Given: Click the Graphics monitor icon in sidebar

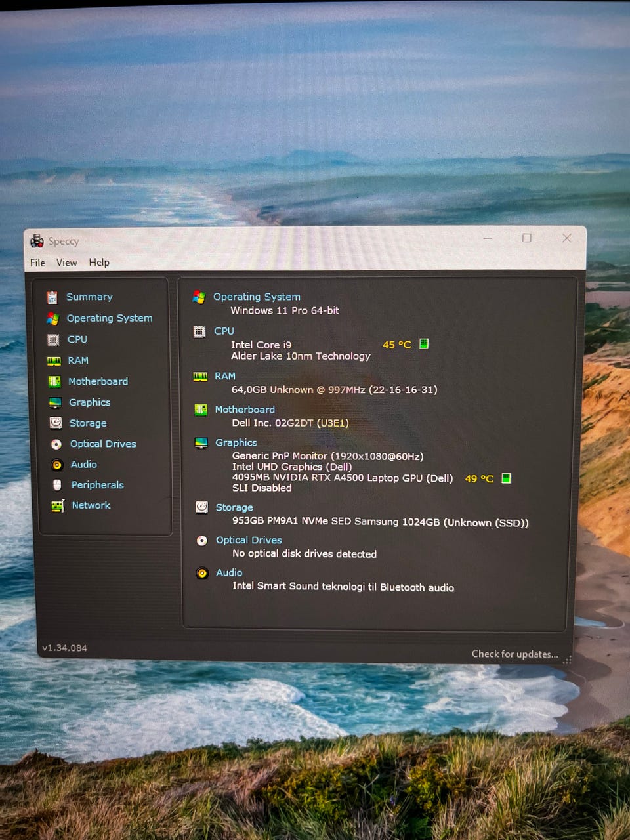Looking at the screenshot, I should [55, 402].
